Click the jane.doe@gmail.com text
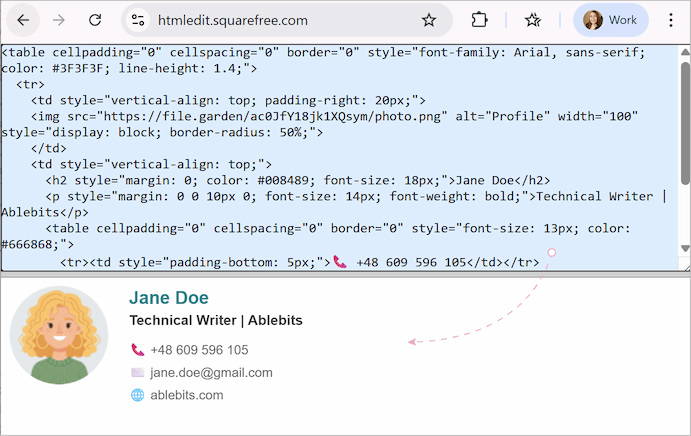The width and height of the screenshot is (691, 436). click(x=212, y=373)
